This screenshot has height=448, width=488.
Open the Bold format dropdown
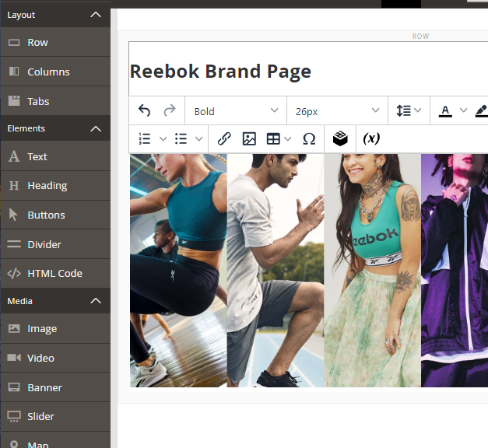236,110
